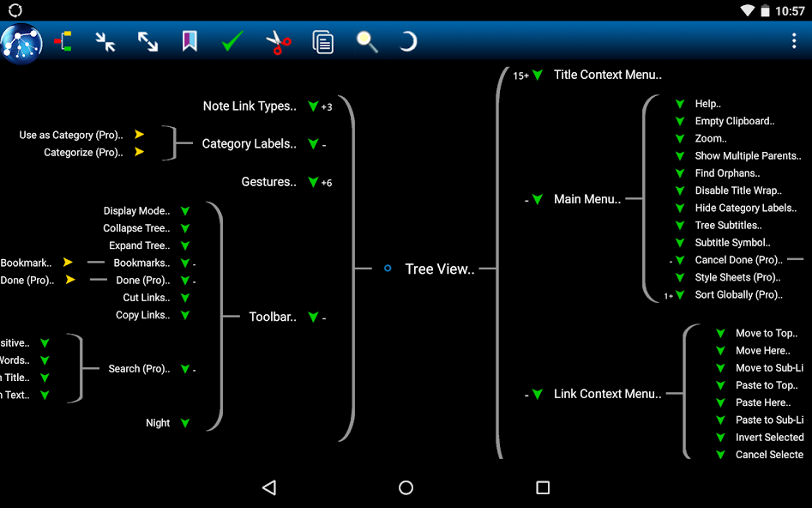Tap the yellow arrow beside Categorize (Pro)
The image size is (812, 508).
click(x=139, y=152)
